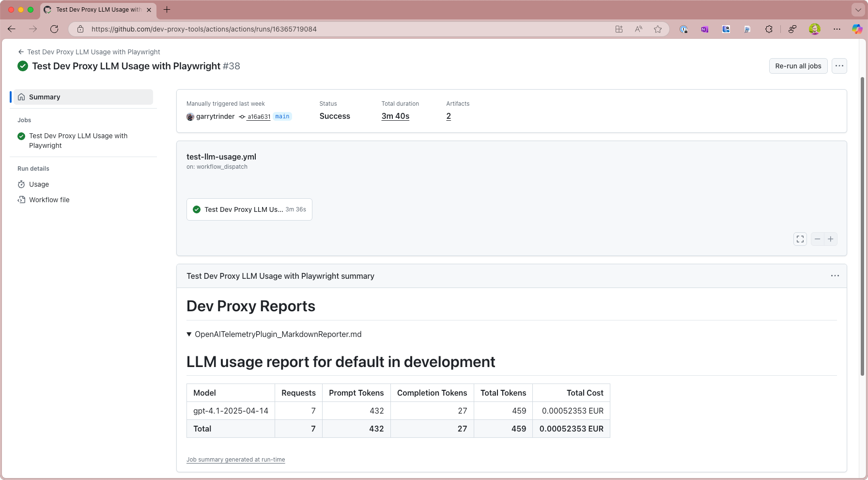Image resolution: width=868 pixels, height=480 pixels.
Task: Open the Usage panel in Run details
Action: pyautogui.click(x=39, y=184)
